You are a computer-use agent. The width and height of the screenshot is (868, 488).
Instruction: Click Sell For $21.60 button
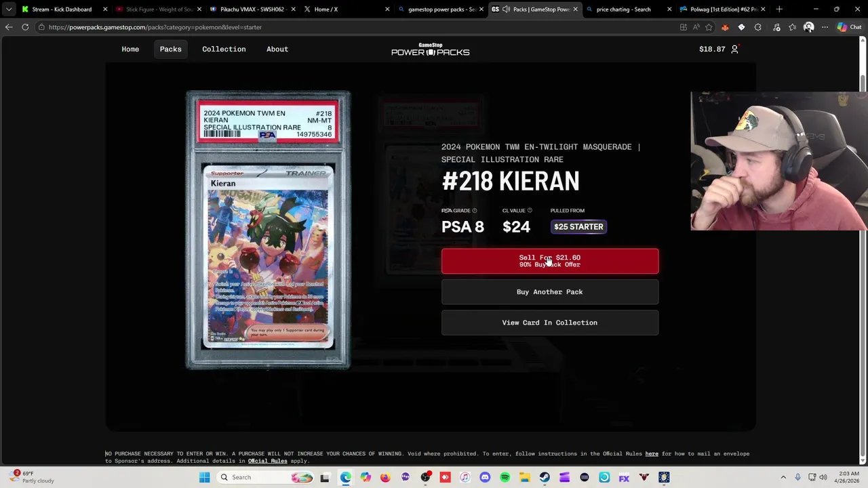pos(550,261)
